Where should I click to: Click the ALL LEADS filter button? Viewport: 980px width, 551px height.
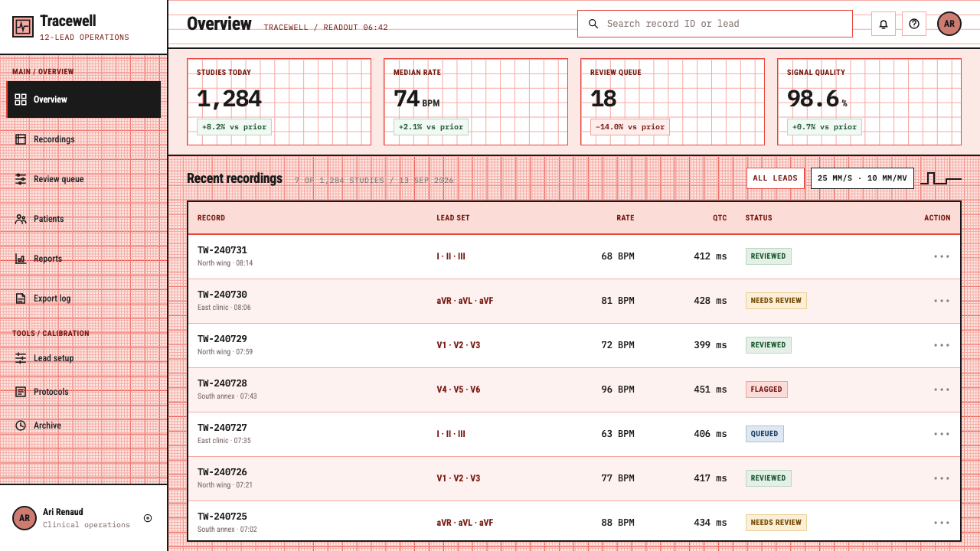point(776,178)
